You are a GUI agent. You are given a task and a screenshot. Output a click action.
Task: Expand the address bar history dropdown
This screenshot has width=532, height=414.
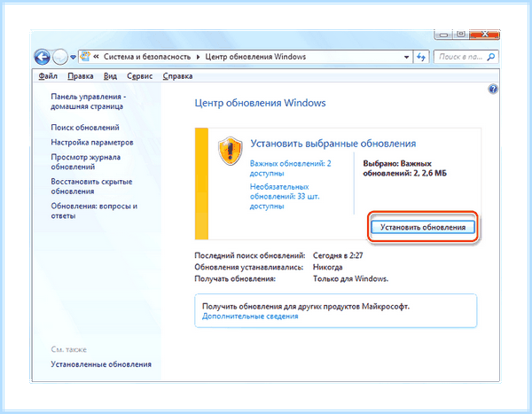(x=406, y=57)
